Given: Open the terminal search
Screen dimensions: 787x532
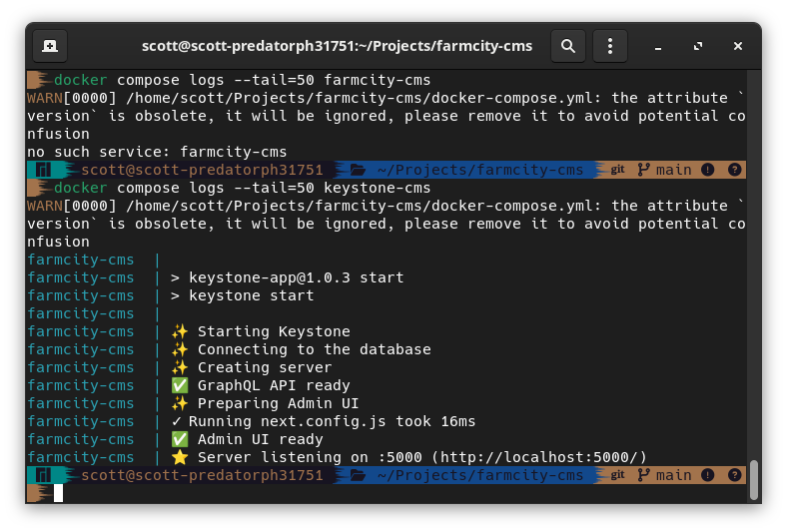Looking at the screenshot, I should [x=567, y=46].
